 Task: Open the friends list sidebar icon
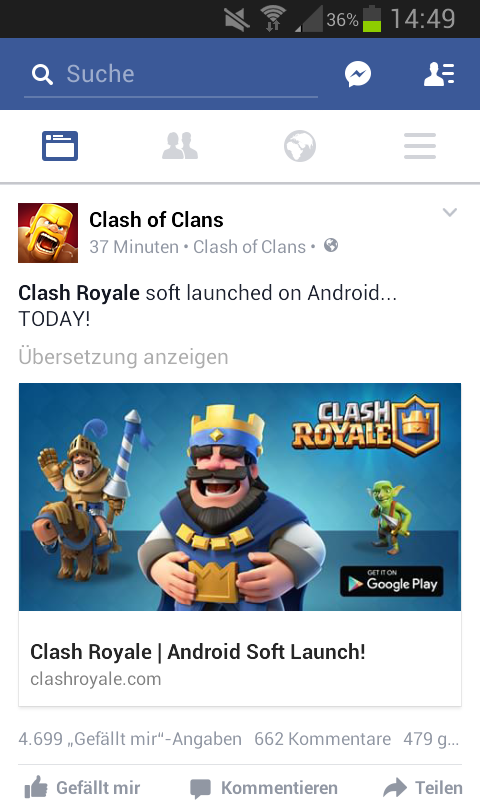click(439, 74)
